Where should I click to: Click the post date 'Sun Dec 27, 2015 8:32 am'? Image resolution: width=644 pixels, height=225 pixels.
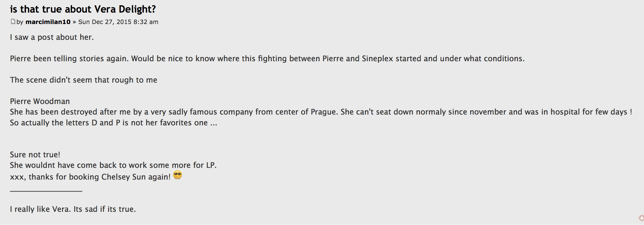(x=118, y=22)
